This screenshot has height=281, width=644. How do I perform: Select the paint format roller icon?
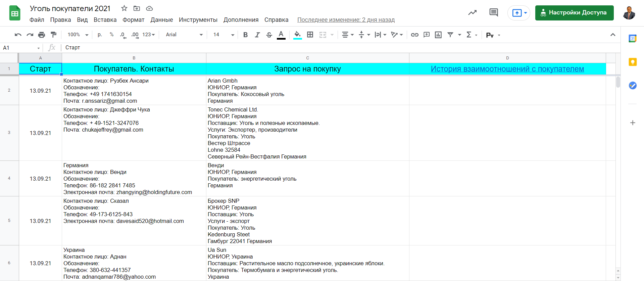pos(53,35)
